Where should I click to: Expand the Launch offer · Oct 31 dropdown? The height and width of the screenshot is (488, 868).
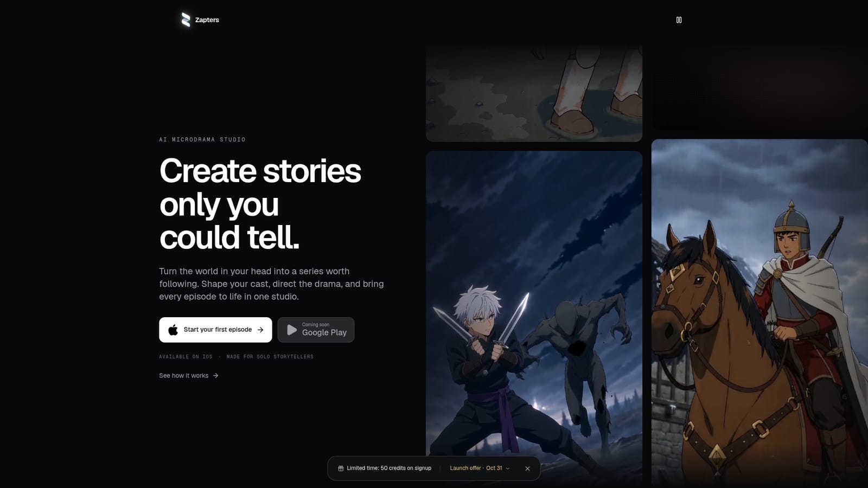point(480,468)
